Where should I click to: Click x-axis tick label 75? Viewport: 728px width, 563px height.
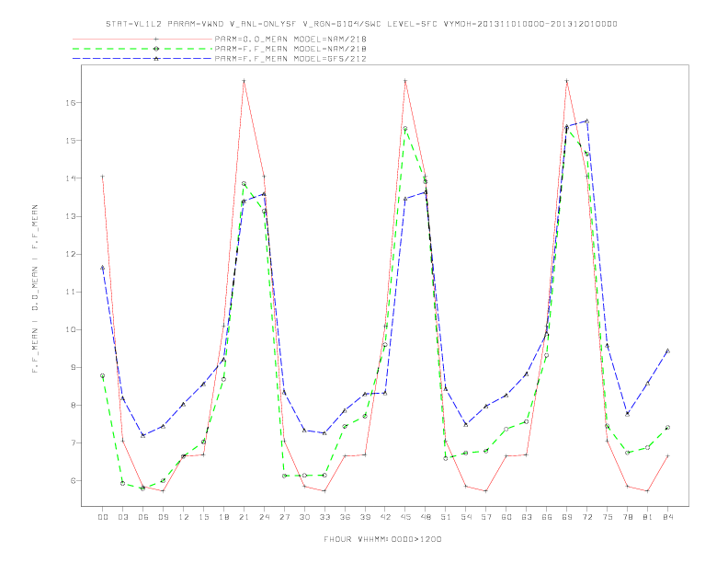click(x=608, y=517)
